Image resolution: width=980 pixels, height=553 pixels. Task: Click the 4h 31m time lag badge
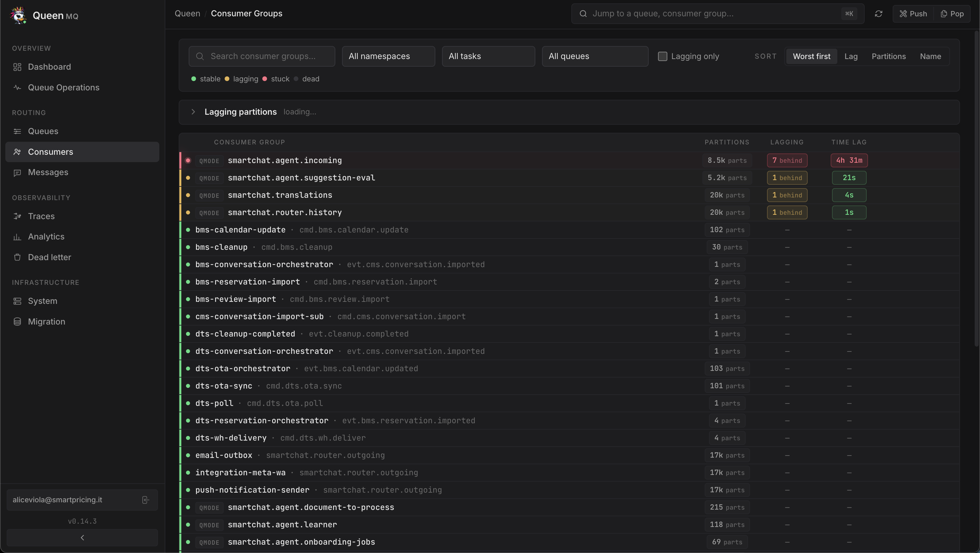click(849, 161)
